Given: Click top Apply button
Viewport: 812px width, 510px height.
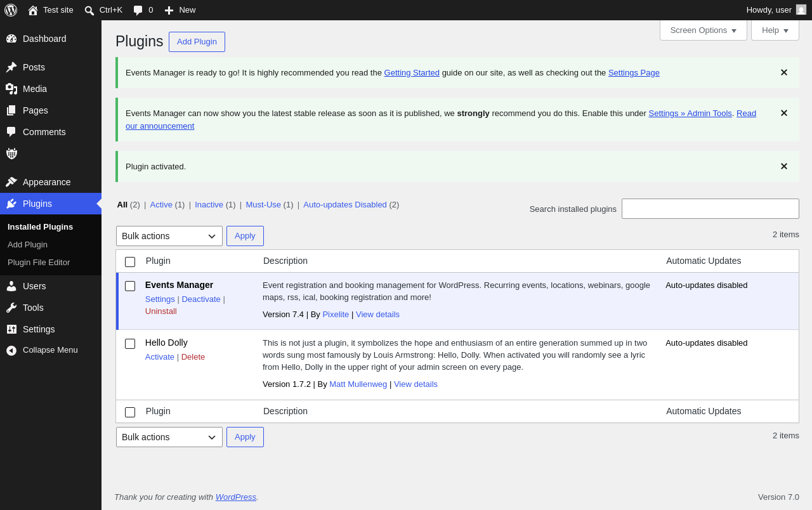Looking at the screenshot, I should pos(245,236).
